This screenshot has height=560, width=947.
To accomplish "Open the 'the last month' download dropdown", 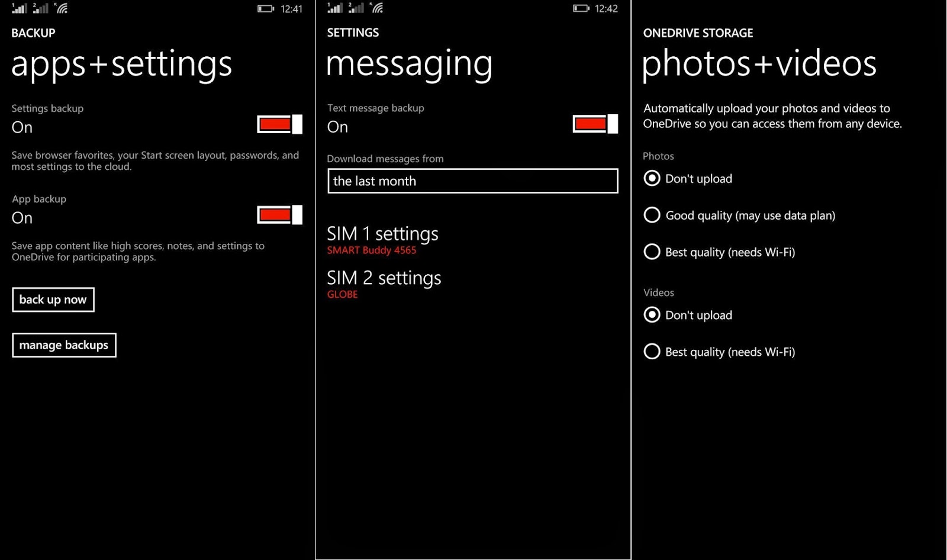I will click(472, 181).
